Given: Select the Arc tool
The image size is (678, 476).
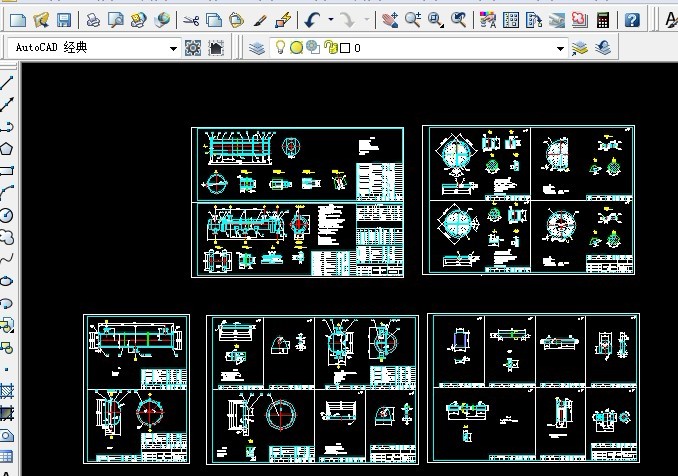Looking at the screenshot, I should (6, 193).
